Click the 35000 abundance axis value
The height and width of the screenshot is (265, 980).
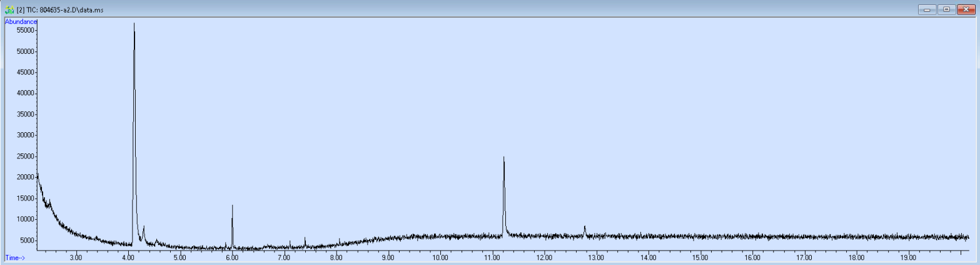click(24, 114)
